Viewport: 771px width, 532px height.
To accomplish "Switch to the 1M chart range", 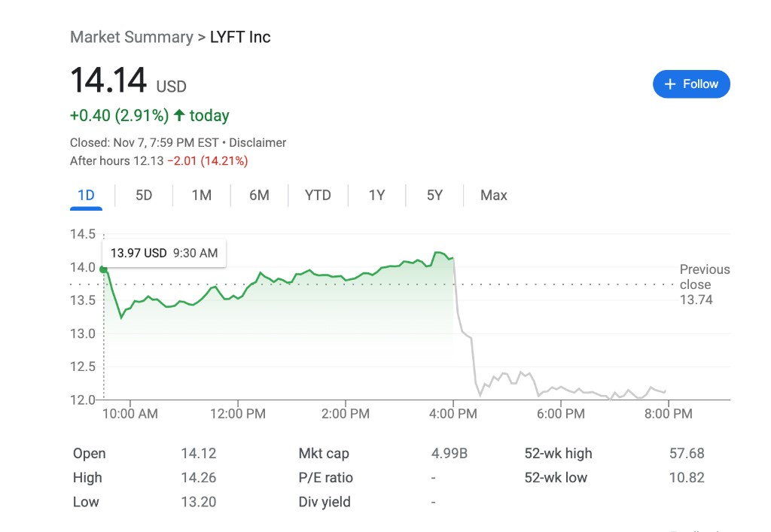I will click(x=201, y=195).
